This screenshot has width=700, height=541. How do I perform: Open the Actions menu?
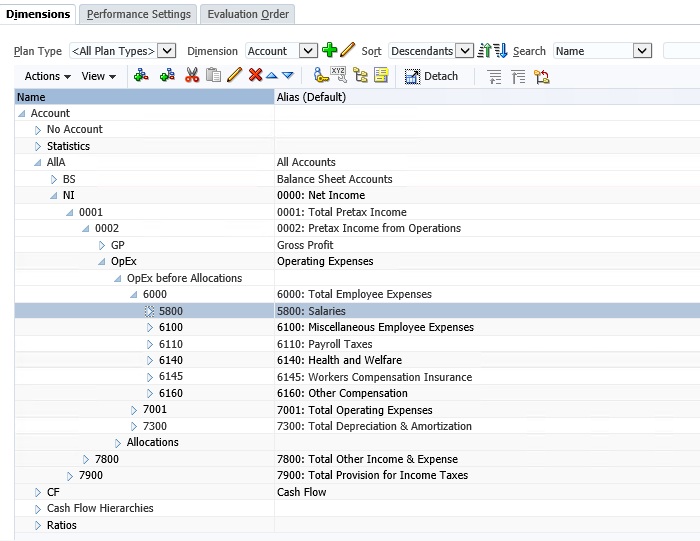[x=47, y=76]
